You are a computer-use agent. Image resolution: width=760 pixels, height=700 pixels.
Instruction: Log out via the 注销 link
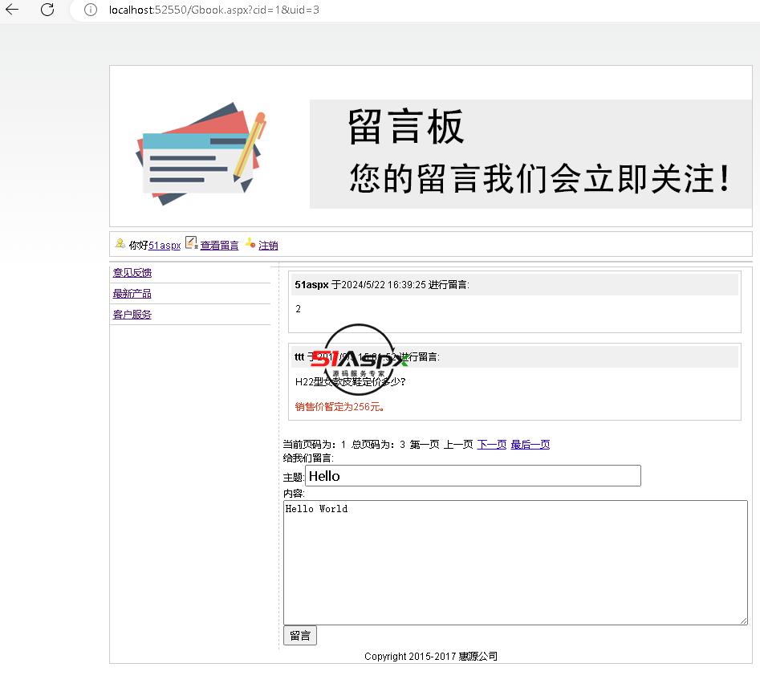pos(268,246)
